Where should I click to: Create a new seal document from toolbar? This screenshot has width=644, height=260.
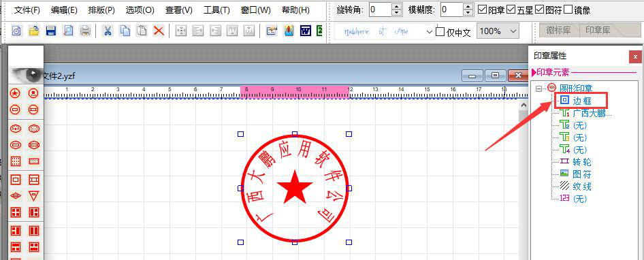pos(17,31)
